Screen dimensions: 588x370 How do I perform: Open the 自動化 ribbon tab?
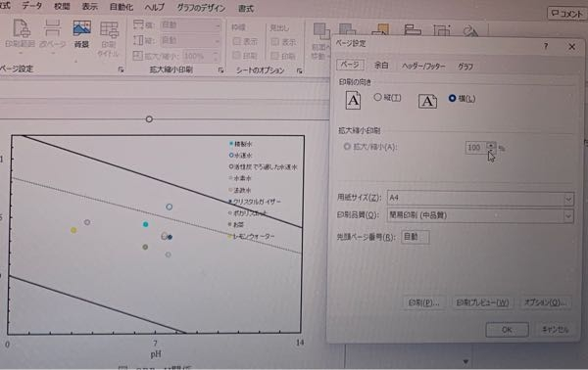tap(122, 7)
